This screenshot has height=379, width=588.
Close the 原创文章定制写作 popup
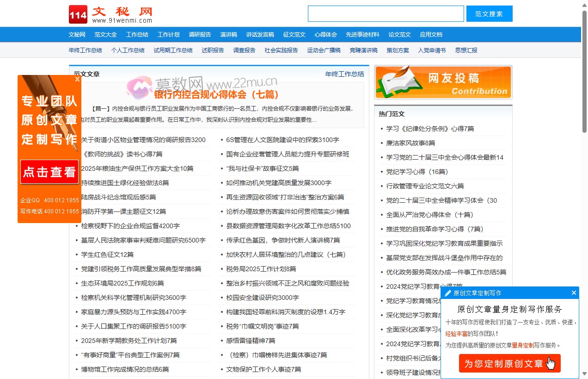point(574,292)
